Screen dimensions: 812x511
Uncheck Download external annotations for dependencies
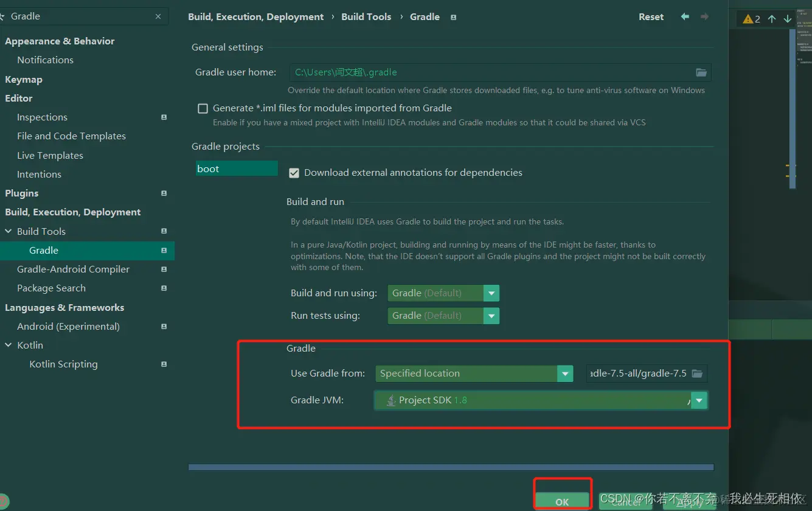[x=294, y=173]
